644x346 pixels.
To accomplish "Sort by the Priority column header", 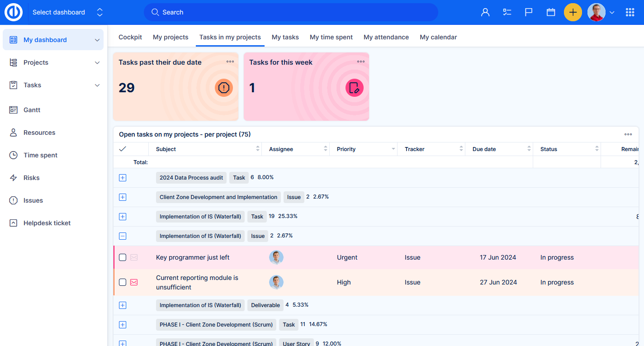I will pos(346,149).
